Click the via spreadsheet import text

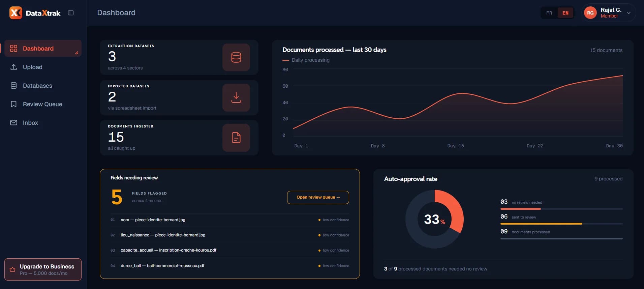pyautogui.click(x=132, y=108)
